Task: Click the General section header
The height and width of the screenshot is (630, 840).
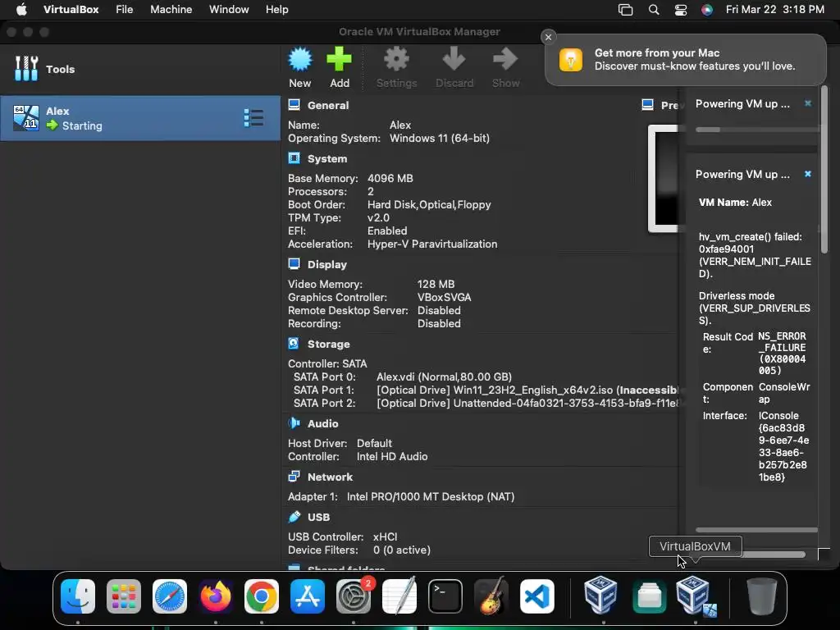Action: coord(328,106)
